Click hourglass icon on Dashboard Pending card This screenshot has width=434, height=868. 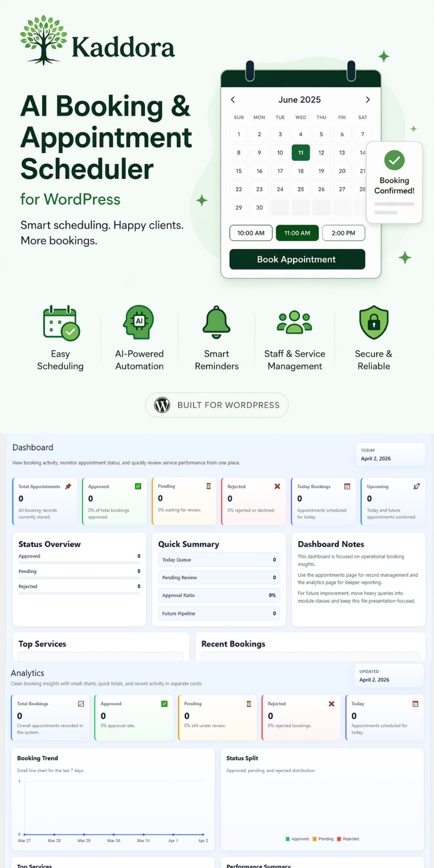click(x=208, y=486)
